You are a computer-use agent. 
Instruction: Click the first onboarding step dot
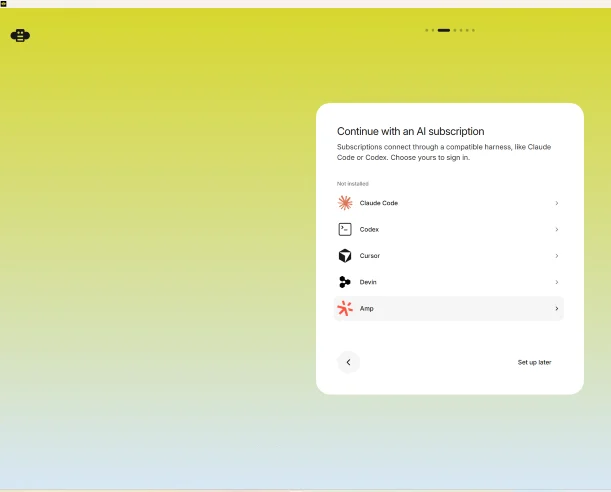click(x=427, y=30)
